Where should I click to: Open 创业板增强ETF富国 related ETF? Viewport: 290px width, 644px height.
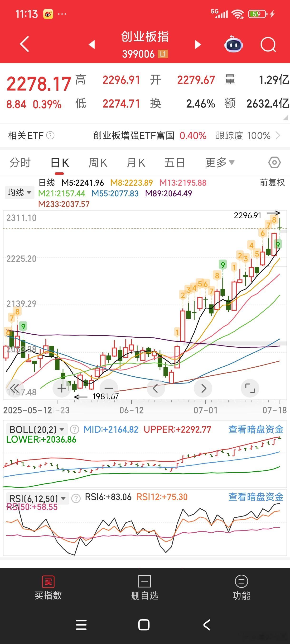(x=134, y=136)
